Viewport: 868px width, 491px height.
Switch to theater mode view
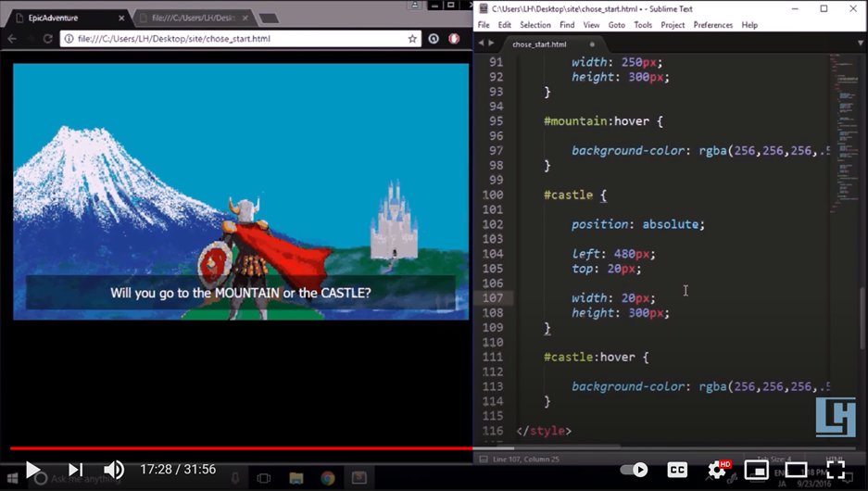click(796, 470)
